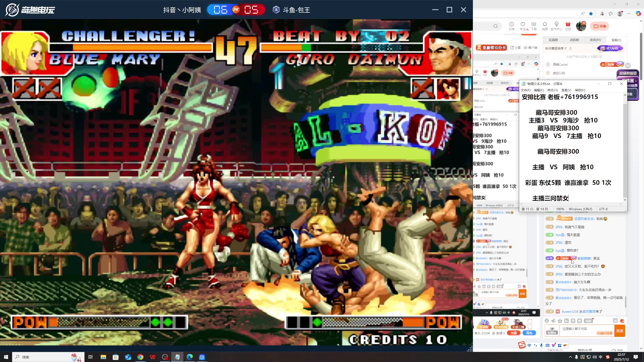Open Outlook from the taskbar
The height and width of the screenshot is (362, 644).
[128, 357]
